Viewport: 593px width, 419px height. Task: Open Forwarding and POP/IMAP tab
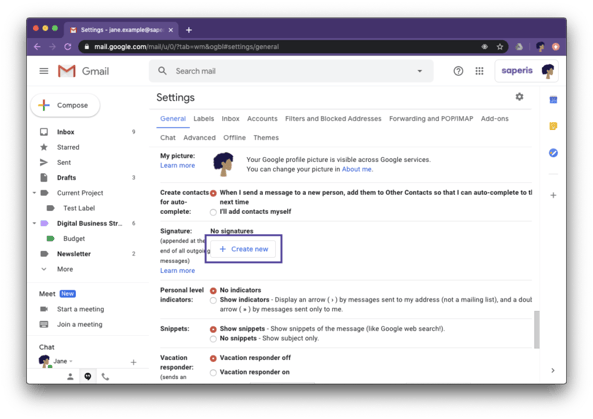point(431,118)
